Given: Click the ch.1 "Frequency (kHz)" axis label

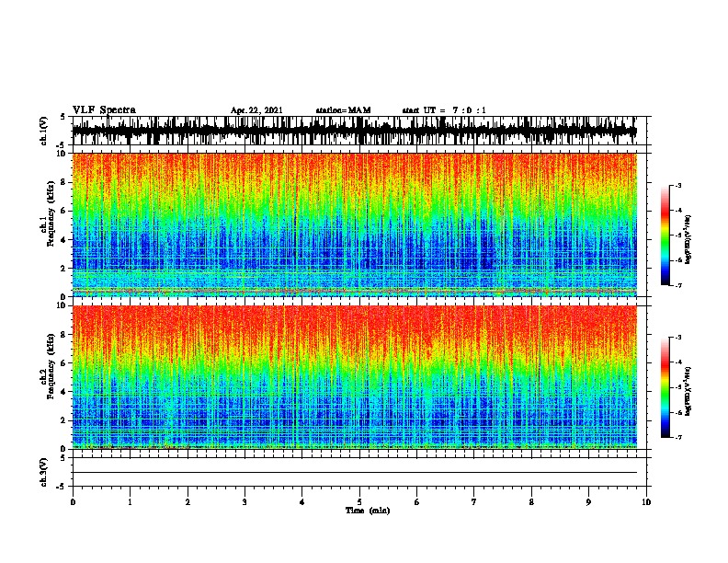Looking at the screenshot, I should coord(51,214).
